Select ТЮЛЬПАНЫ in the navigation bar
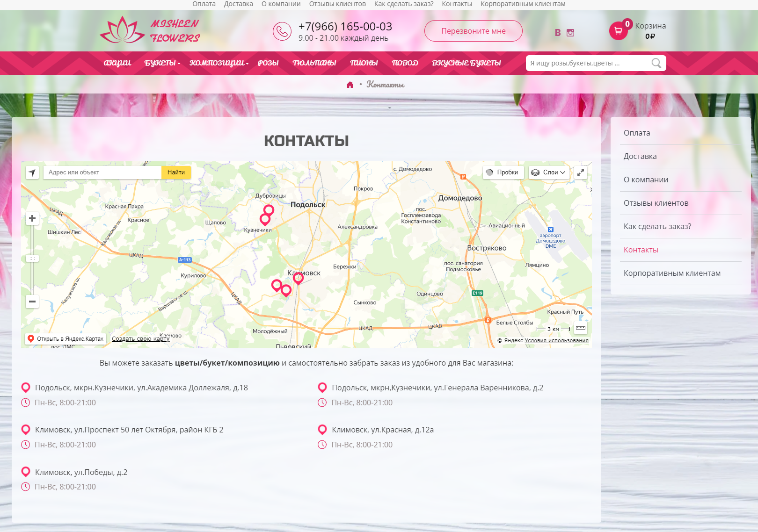 315,63
